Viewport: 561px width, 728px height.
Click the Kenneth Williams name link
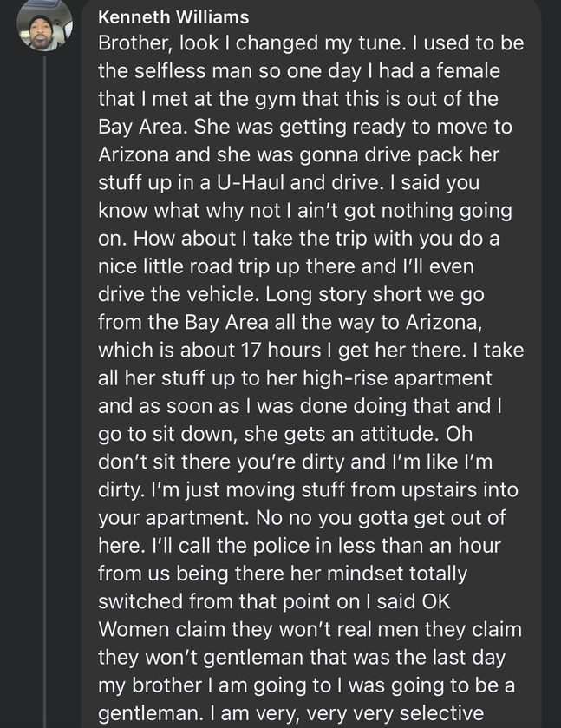pyautogui.click(x=173, y=17)
